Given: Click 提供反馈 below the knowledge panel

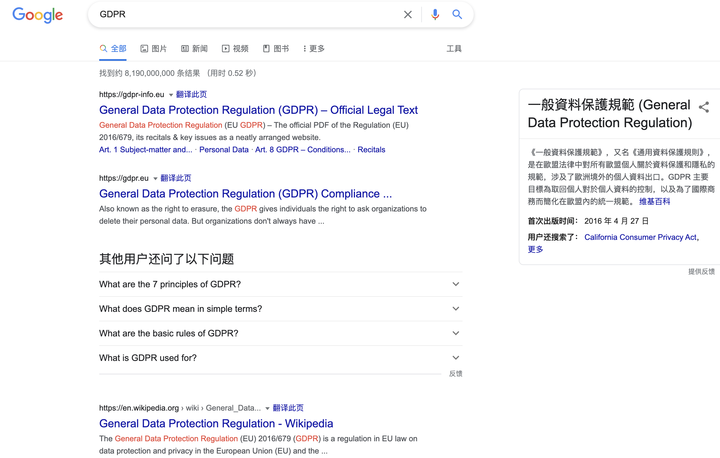Looking at the screenshot, I should [x=702, y=272].
